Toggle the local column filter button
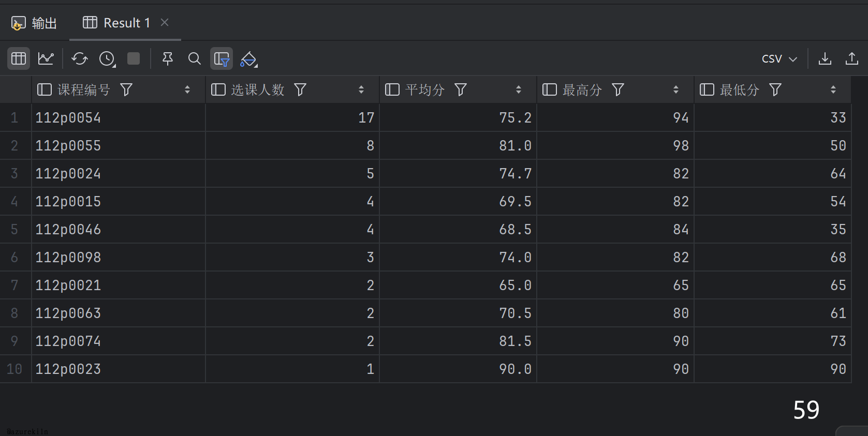868x436 pixels. coord(222,58)
